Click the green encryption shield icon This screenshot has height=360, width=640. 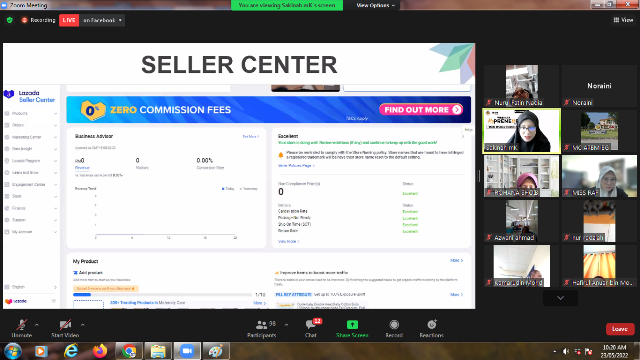[10, 20]
